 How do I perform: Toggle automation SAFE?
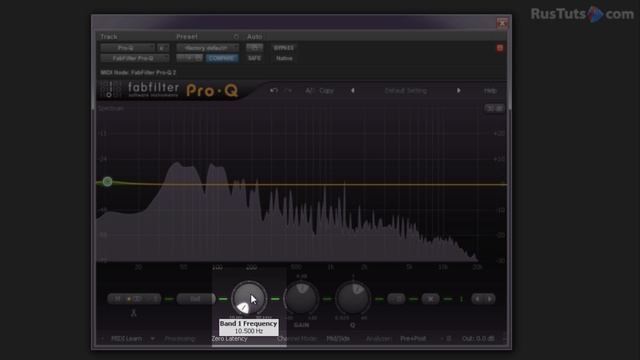pos(254,58)
